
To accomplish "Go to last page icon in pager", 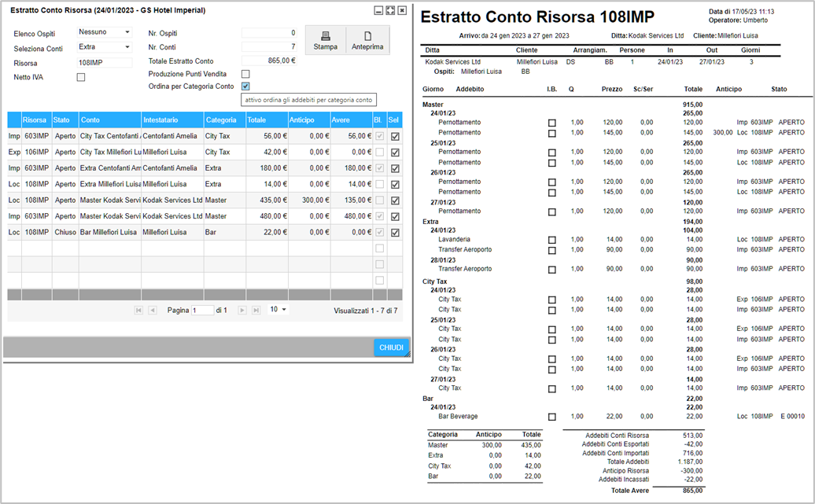I will coord(256,311).
